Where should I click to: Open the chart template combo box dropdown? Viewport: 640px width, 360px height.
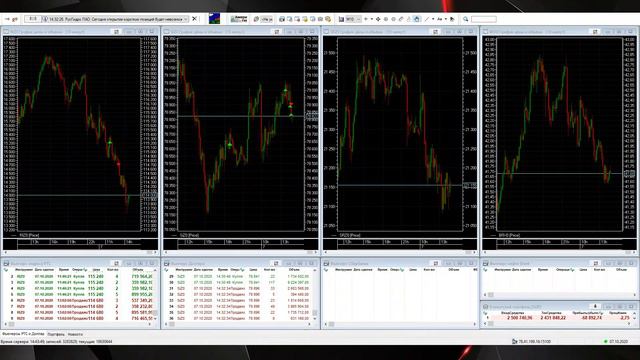tap(358, 19)
